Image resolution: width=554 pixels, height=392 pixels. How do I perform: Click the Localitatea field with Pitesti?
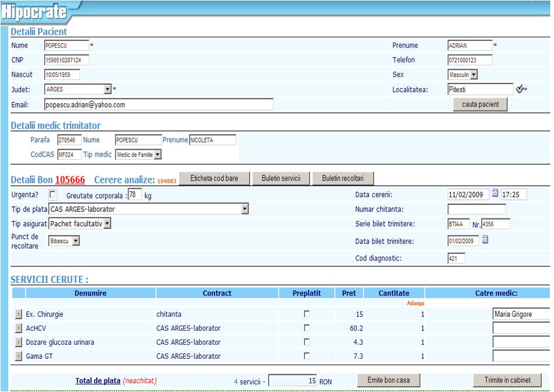[480, 89]
